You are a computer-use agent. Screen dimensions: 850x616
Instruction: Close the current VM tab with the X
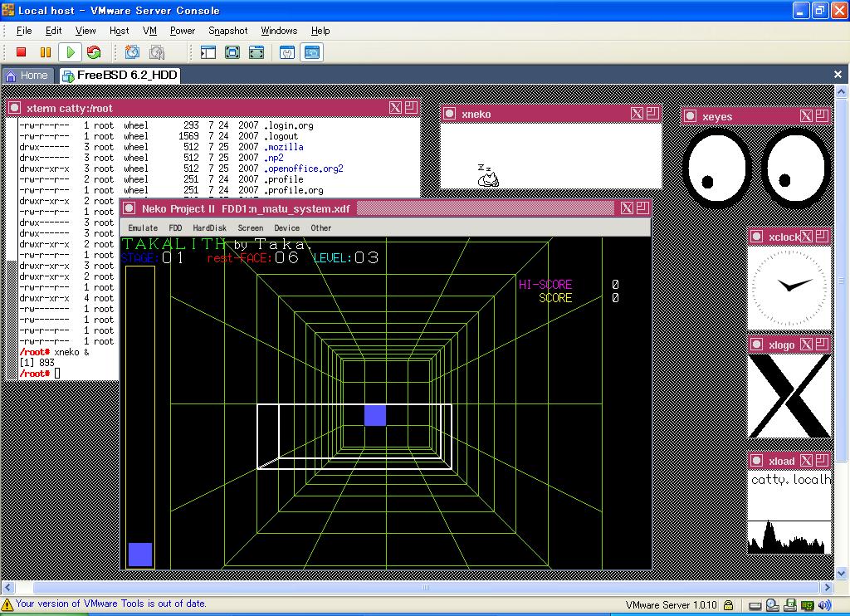(838, 74)
